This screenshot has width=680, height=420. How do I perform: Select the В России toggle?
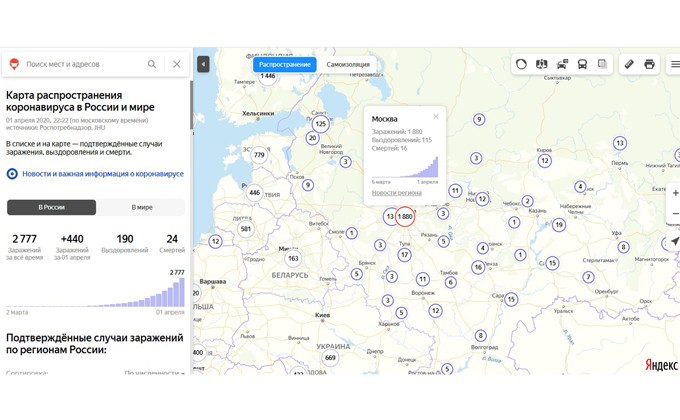[x=52, y=207]
